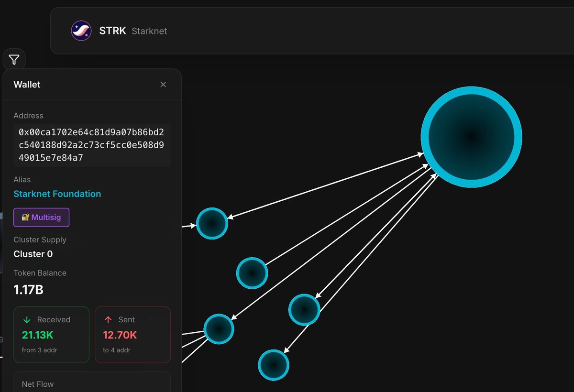Click the Multisig badge
The height and width of the screenshot is (392, 574).
(42, 217)
